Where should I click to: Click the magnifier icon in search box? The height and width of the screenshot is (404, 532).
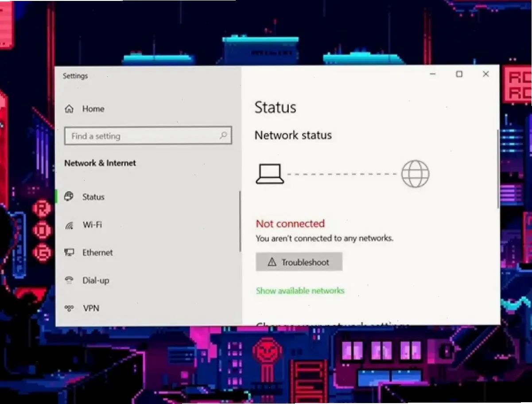pyautogui.click(x=223, y=136)
